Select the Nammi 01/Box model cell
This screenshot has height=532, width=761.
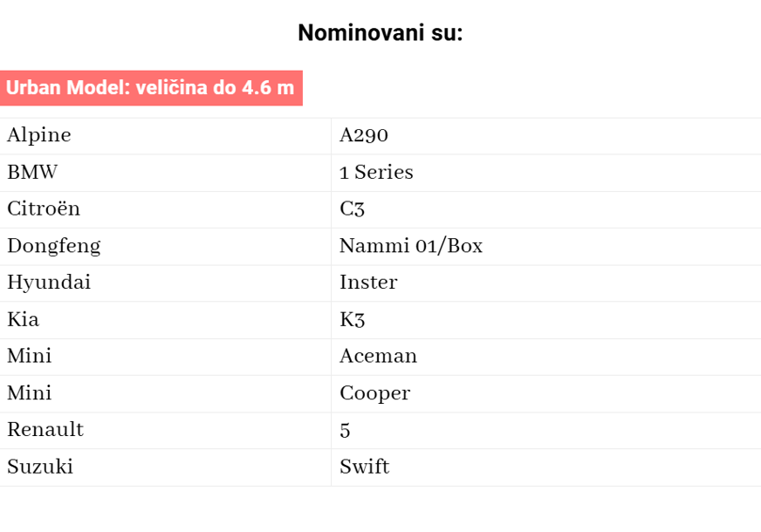point(546,246)
